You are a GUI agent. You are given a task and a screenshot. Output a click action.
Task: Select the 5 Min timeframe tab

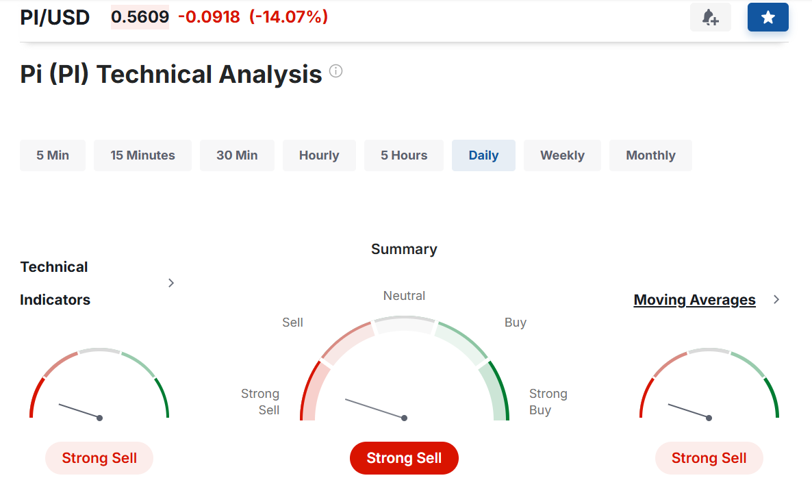(53, 155)
